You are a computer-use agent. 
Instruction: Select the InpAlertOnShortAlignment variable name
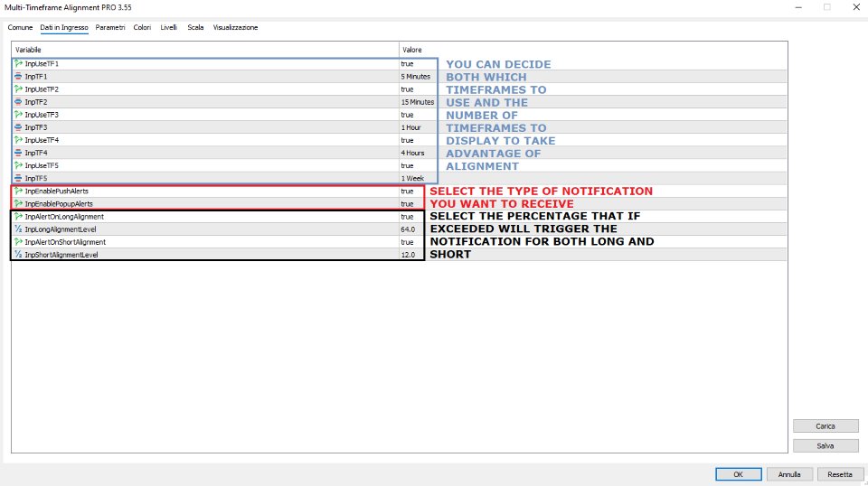pyautogui.click(x=65, y=241)
